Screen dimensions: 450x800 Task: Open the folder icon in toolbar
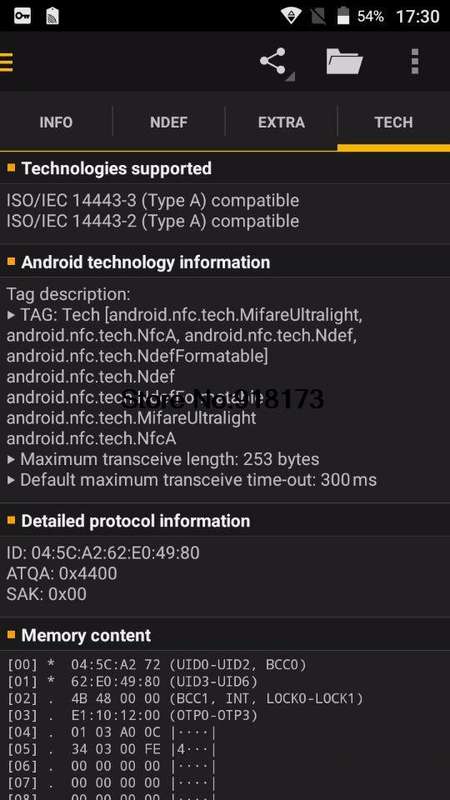pyautogui.click(x=344, y=61)
